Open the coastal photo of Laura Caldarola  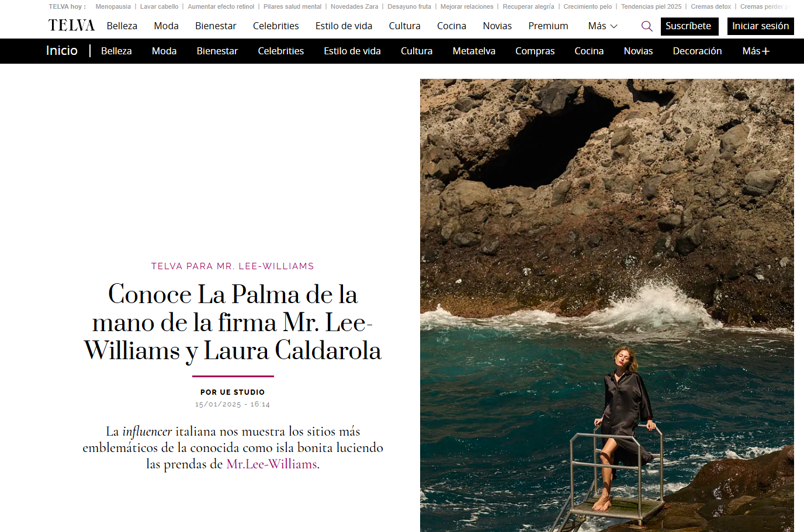607,305
